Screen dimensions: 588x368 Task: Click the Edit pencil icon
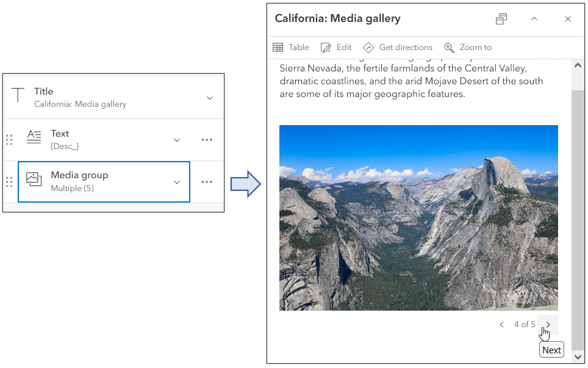click(326, 47)
